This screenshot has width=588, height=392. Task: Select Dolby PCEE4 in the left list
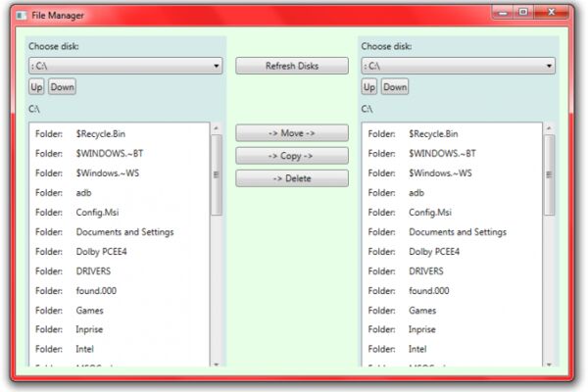point(120,251)
